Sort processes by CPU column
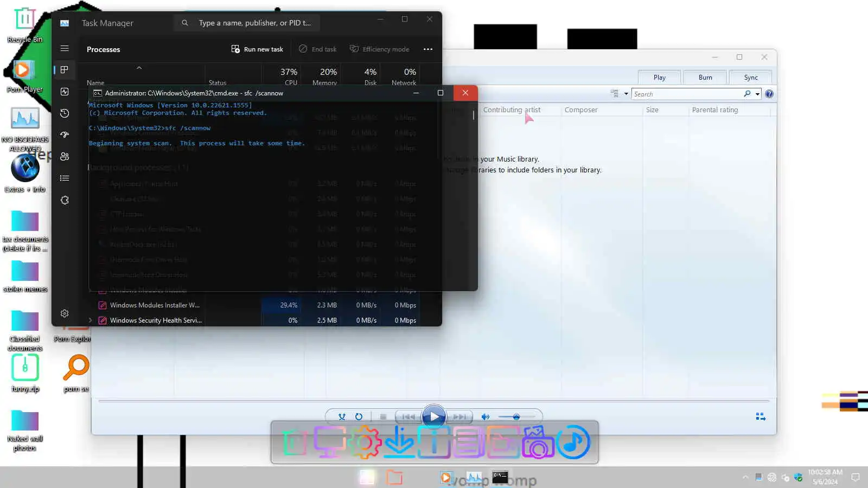The width and height of the screenshot is (868, 488). click(x=289, y=76)
